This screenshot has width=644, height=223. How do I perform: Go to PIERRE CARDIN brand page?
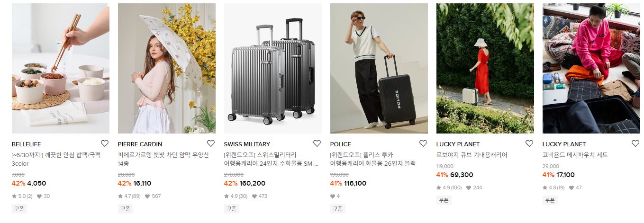coord(140,144)
